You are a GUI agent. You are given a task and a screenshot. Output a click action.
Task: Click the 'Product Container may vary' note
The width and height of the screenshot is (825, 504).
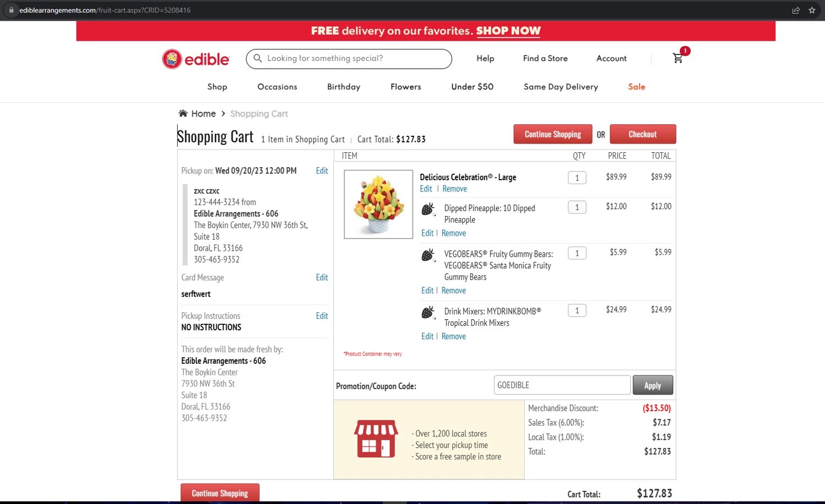point(373,354)
